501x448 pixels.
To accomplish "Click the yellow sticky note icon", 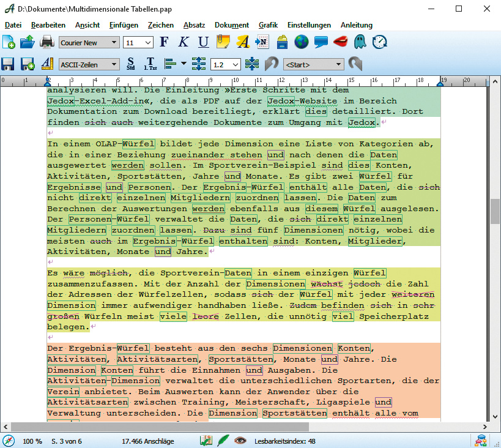I will click(x=223, y=42).
